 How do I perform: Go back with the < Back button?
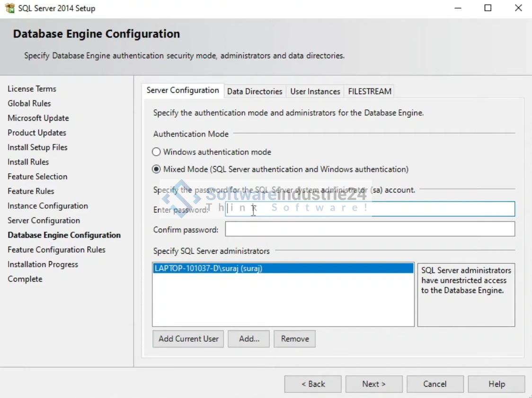[313, 384]
